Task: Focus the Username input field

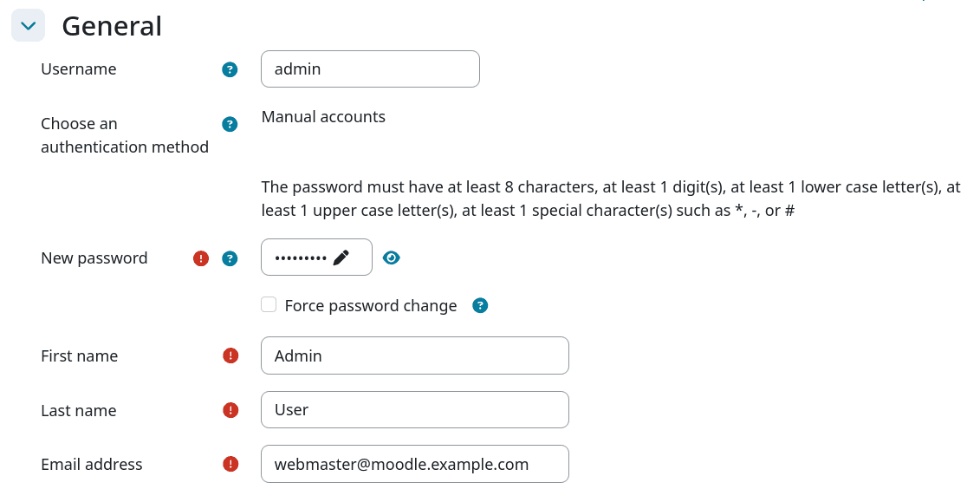Action: click(x=370, y=69)
